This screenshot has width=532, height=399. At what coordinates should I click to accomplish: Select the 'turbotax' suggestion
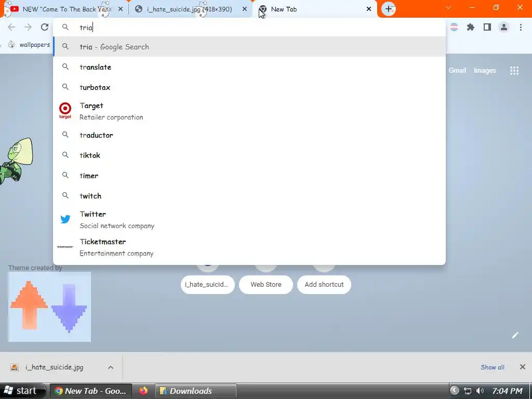[x=249, y=87]
